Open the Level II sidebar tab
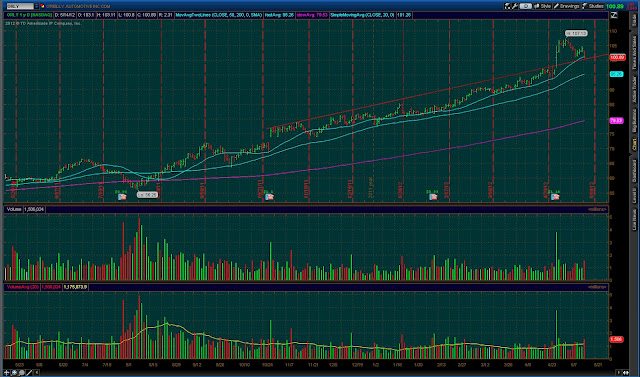Viewport: 640px width, 377px height. [634, 195]
